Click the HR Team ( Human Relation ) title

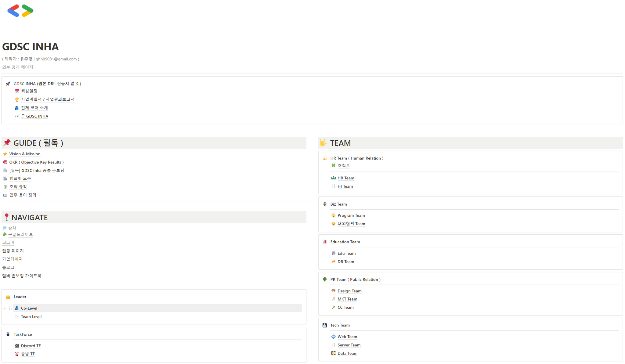[x=357, y=158]
